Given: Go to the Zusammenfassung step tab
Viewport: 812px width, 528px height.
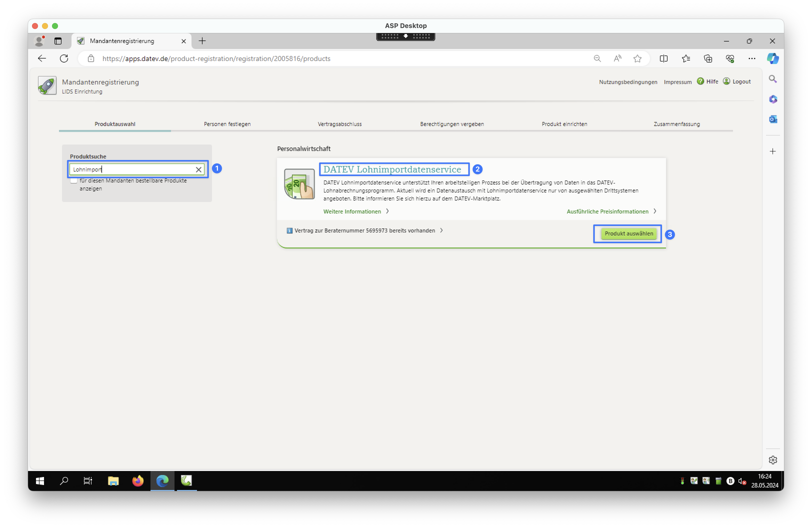Looking at the screenshot, I should (676, 124).
